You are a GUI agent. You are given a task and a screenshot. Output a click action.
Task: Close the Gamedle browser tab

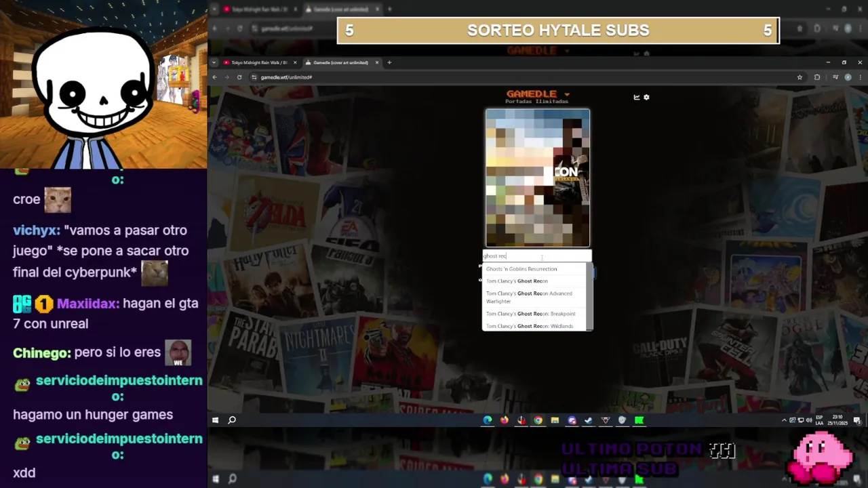(x=376, y=62)
